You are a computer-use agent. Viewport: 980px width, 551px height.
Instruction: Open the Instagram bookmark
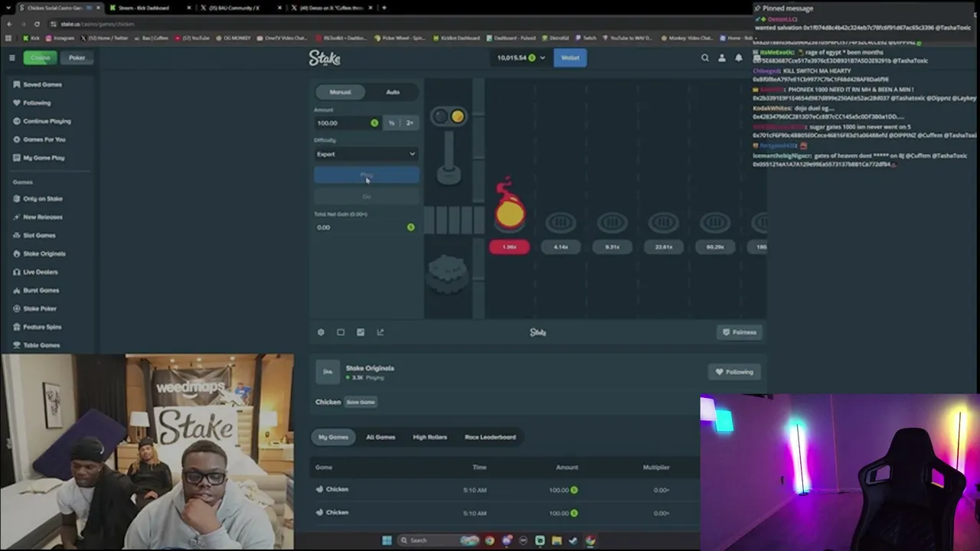coord(60,37)
